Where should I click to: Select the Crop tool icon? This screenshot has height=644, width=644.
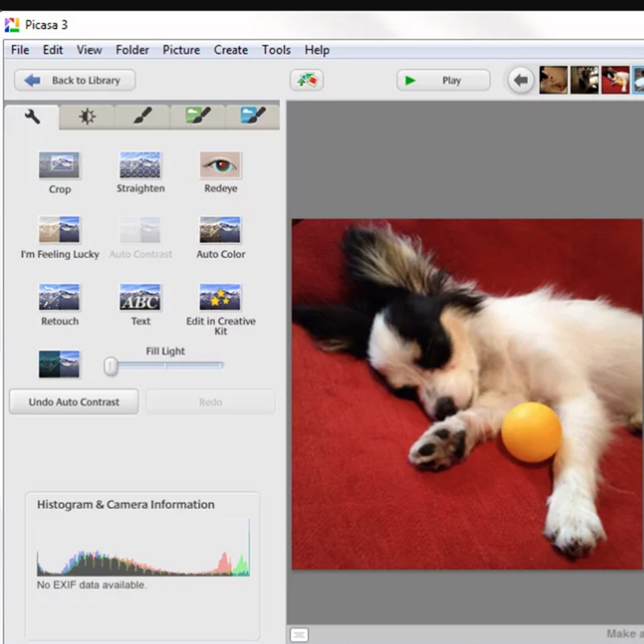point(60,166)
